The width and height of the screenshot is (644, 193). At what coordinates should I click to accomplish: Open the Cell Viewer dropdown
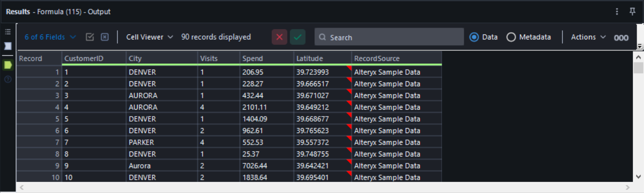tap(150, 37)
